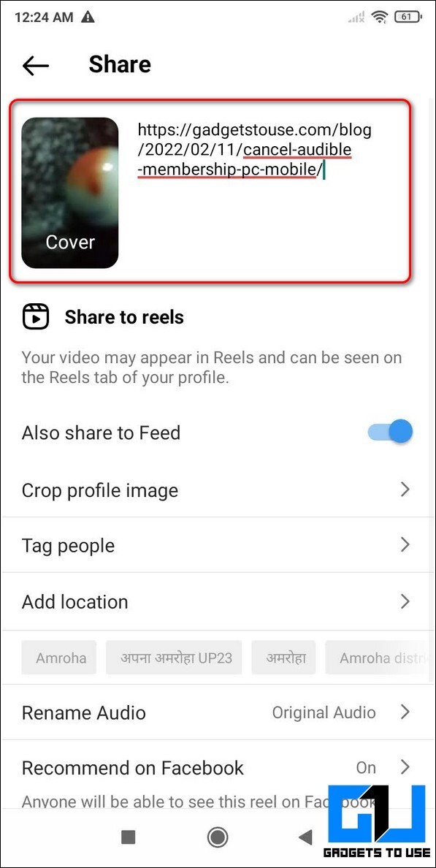This screenshot has height=868, width=436.
Task: Tap the Reels icon beside Share to reels
Action: tap(36, 316)
